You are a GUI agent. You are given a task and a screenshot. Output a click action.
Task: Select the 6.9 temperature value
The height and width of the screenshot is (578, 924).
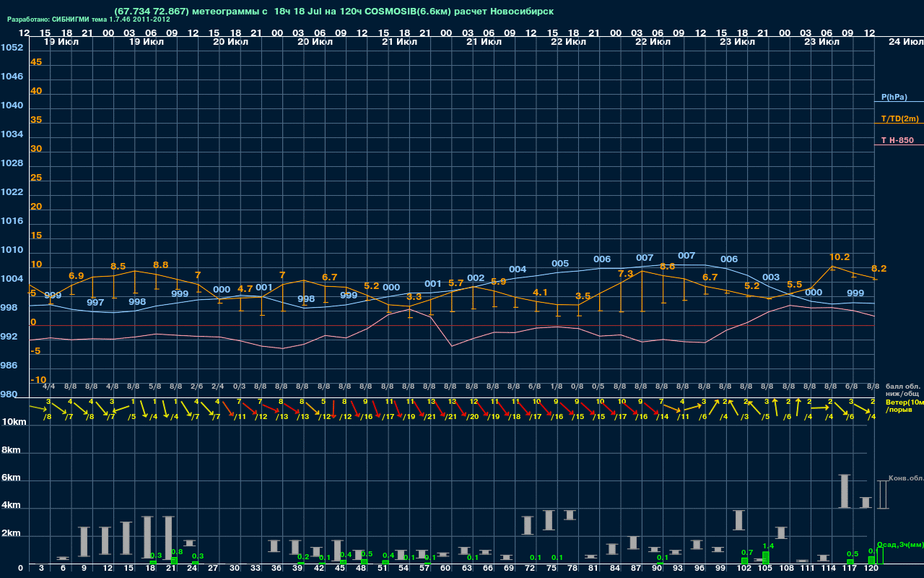[76, 276]
